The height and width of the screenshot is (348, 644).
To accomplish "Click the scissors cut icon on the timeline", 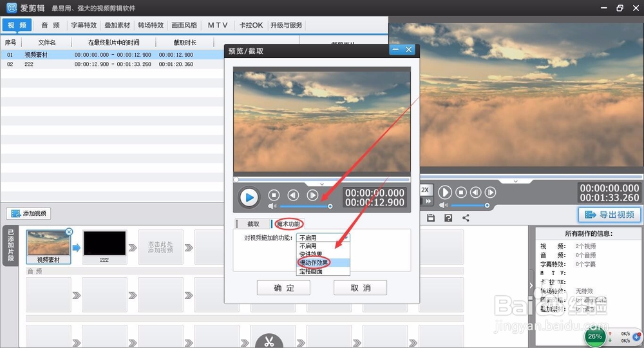I will coord(269,341).
